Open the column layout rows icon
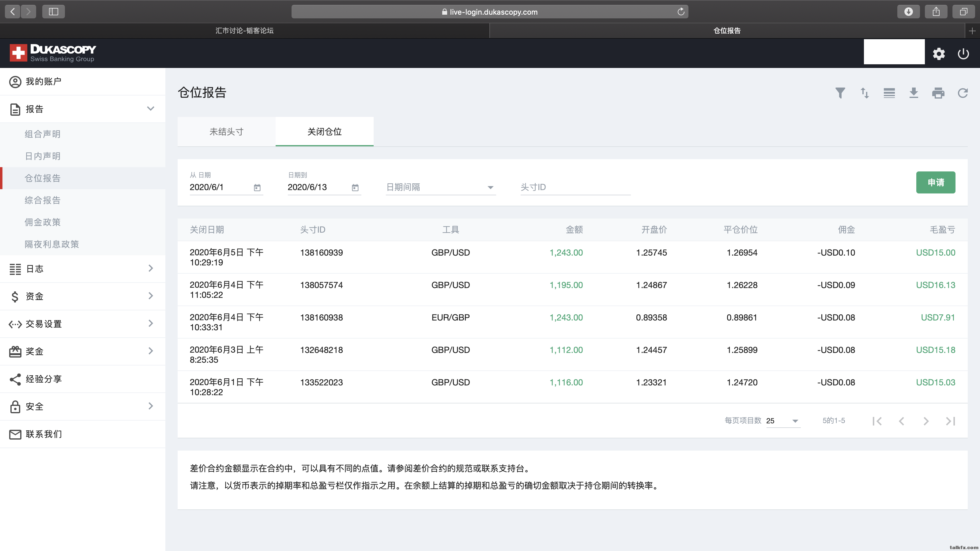 click(889, 93)
